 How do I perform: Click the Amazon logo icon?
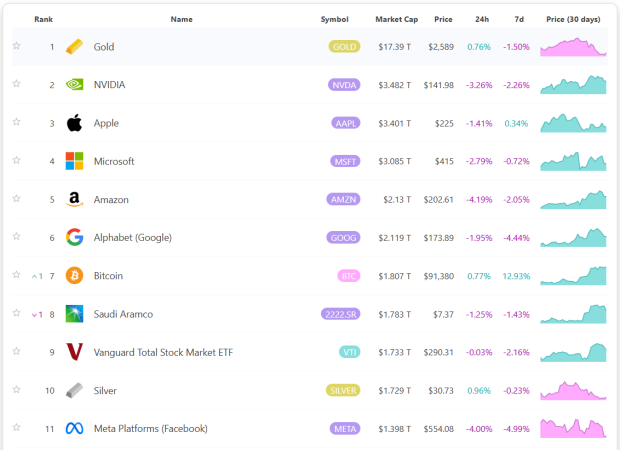(74, 199)
